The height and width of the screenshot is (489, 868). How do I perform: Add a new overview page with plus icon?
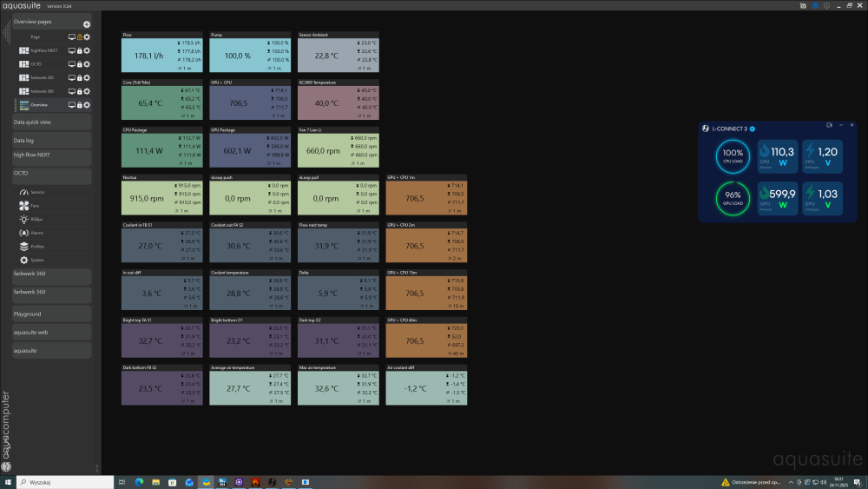click(86, 24)
